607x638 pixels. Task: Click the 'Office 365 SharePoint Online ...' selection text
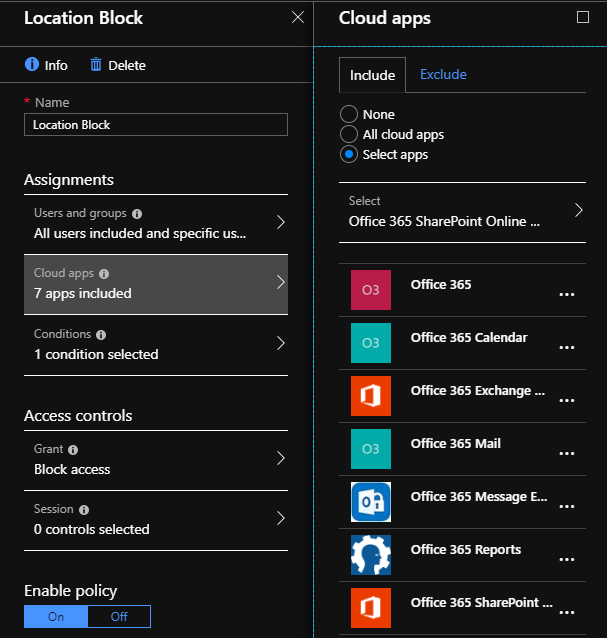coord(444,221)
